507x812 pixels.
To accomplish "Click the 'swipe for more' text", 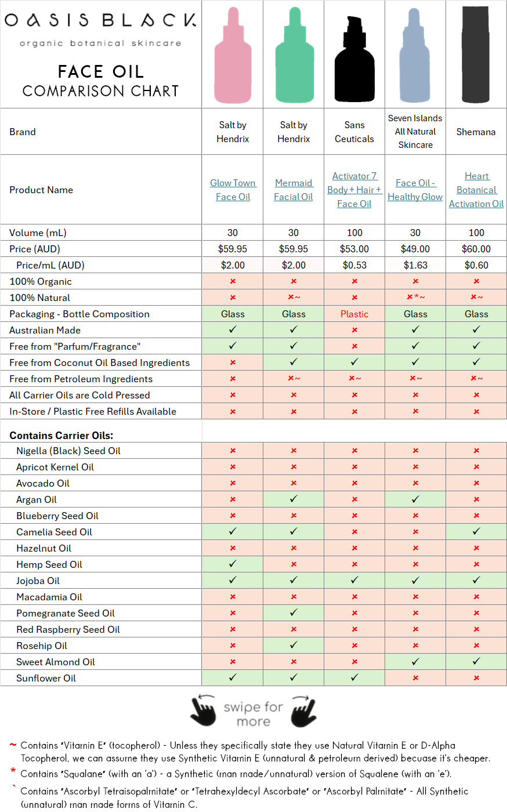I will click(x=253, y=714).
